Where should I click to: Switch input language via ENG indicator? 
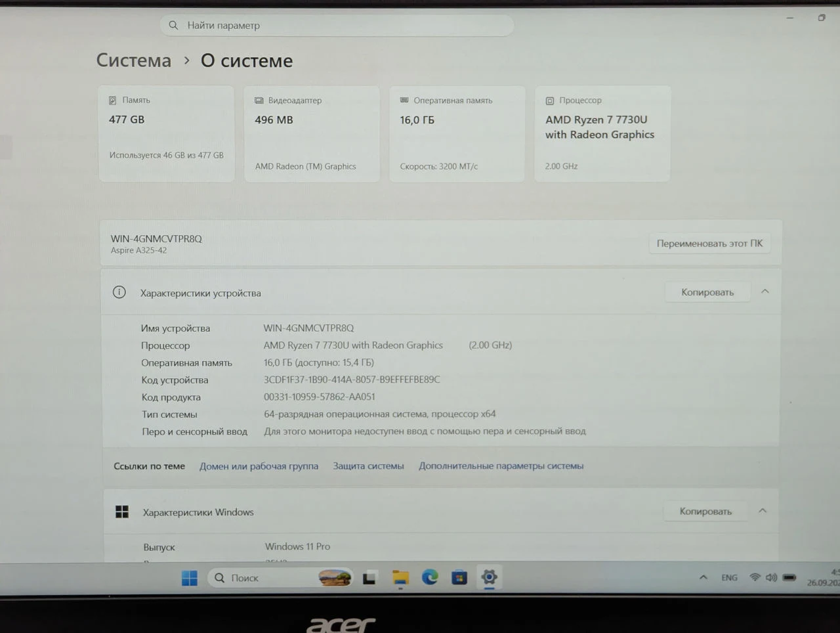click(x=729, y=578)
